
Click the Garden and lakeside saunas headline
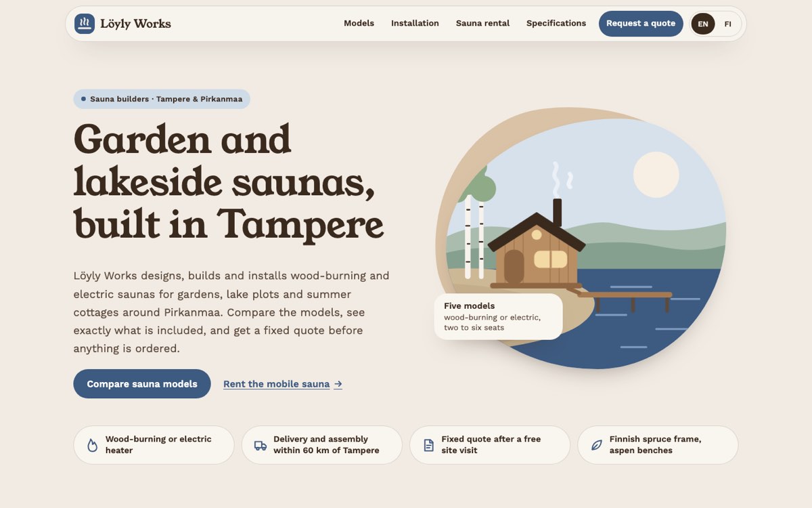pos(229,182)
